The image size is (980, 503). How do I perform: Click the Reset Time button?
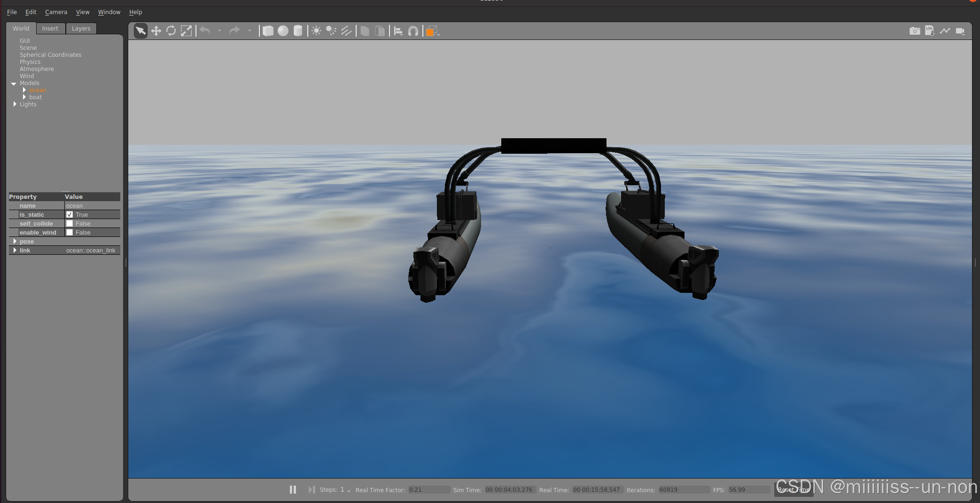(793, 490)
